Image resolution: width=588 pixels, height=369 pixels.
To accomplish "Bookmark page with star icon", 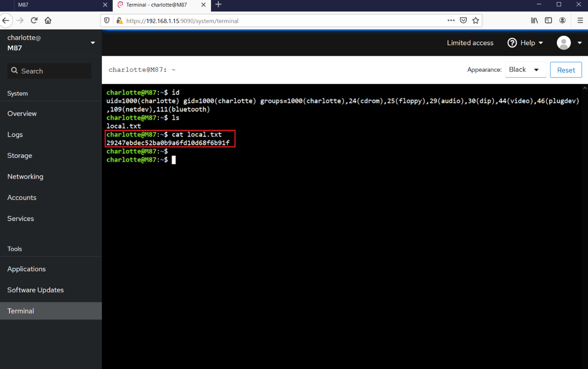I will (476, 20).
